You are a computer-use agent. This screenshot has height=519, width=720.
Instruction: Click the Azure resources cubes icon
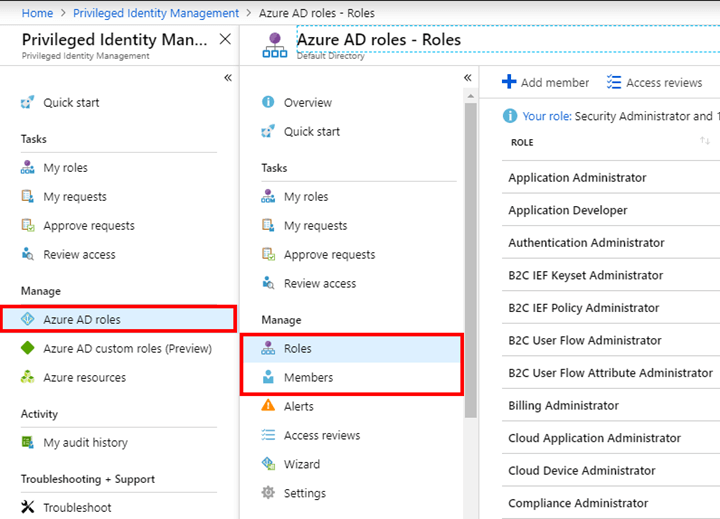(28, 377)
